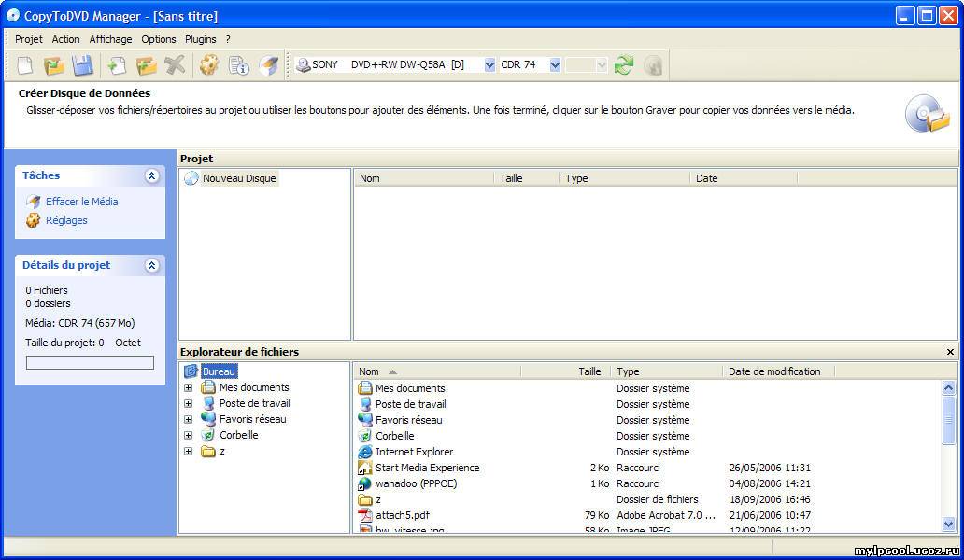This screenshot has width=964, height=560.
Task: Close the Explorateur de fichiers panel
Action: point(950,352)
